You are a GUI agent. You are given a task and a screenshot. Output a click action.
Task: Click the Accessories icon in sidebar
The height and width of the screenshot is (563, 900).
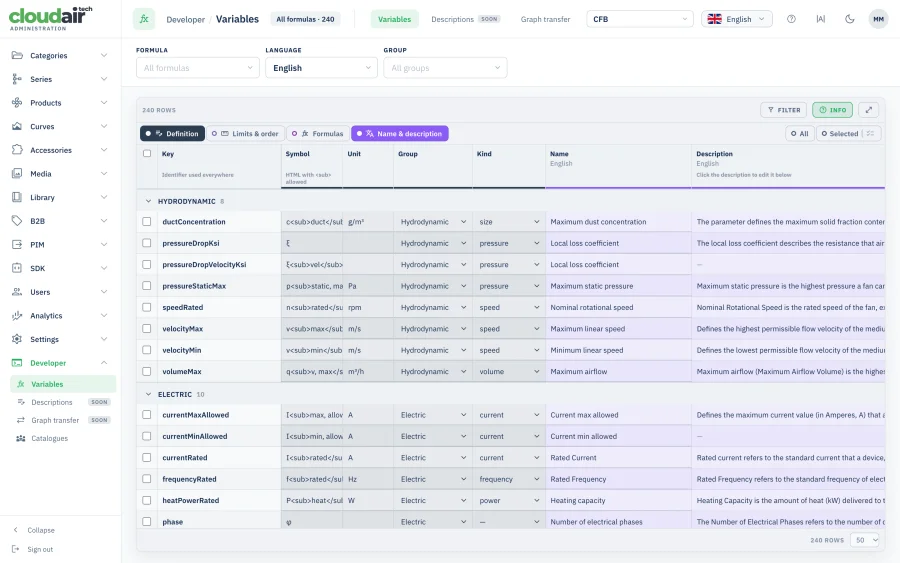[17, 150]
